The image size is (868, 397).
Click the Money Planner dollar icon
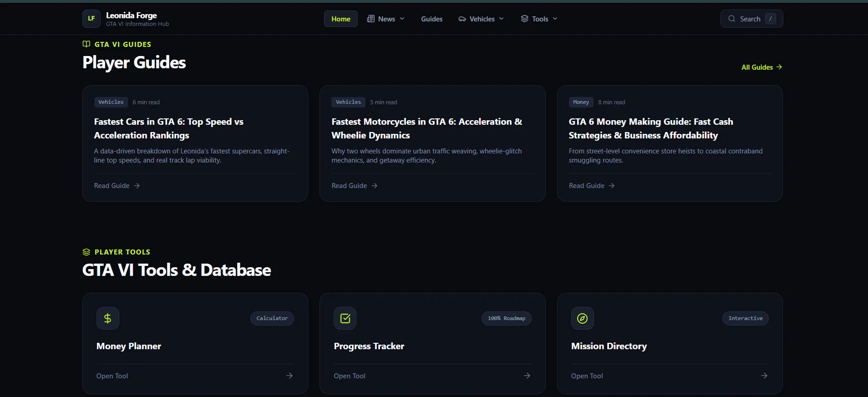[x=108, y=318]
